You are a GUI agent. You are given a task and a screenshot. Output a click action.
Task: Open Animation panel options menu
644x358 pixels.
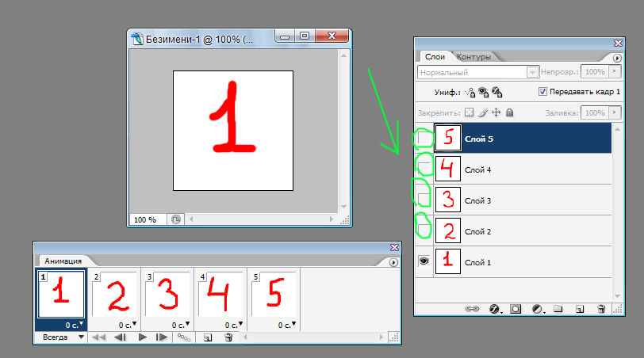(x=393, y=262)
